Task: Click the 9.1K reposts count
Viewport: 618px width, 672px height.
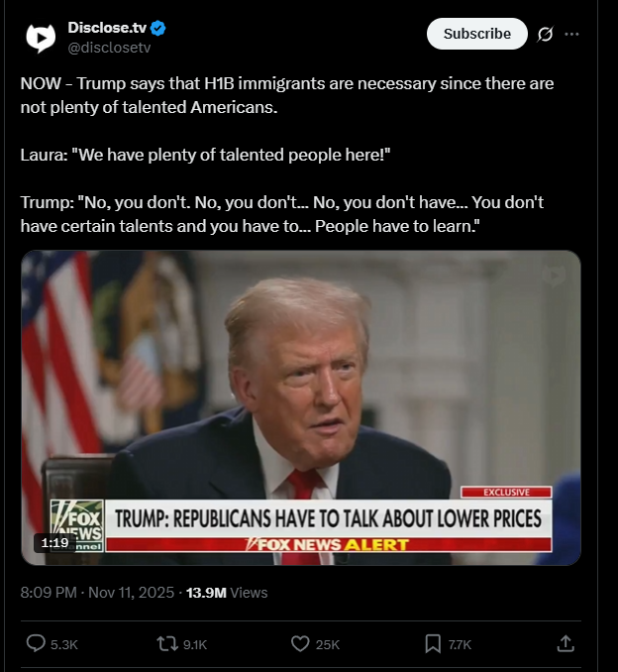Action: click(x=195, y=644)
